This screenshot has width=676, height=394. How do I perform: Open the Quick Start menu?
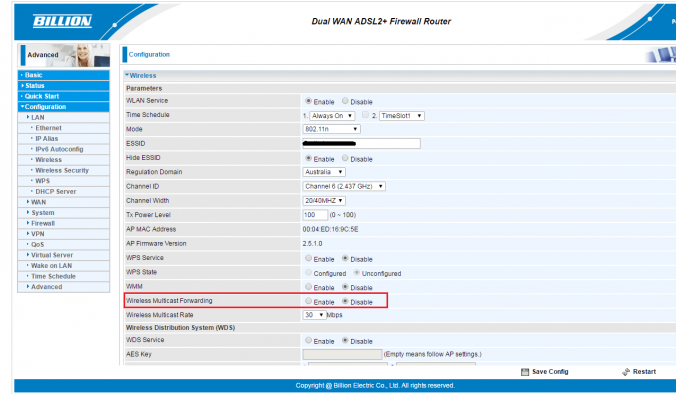pos(63,96)
